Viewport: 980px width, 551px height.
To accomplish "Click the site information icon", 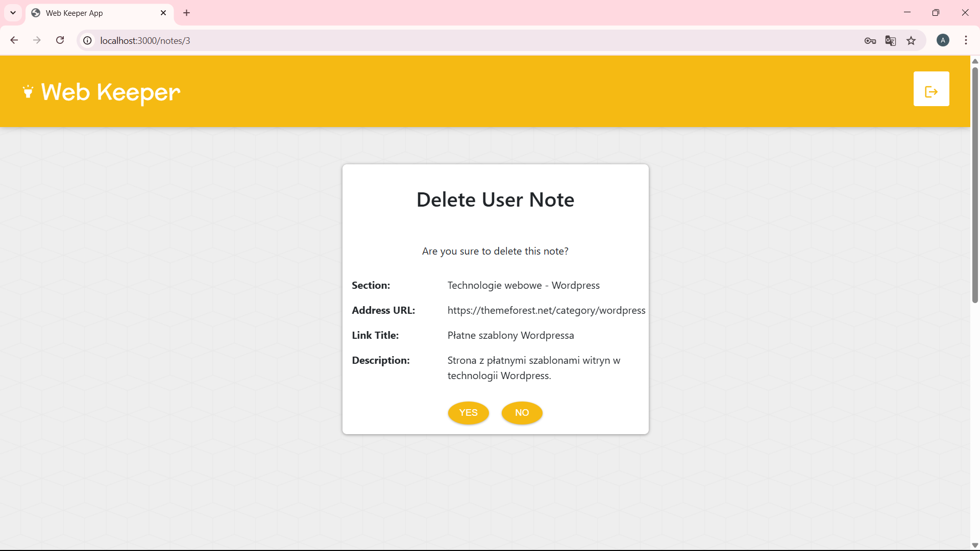I will 88,41.
